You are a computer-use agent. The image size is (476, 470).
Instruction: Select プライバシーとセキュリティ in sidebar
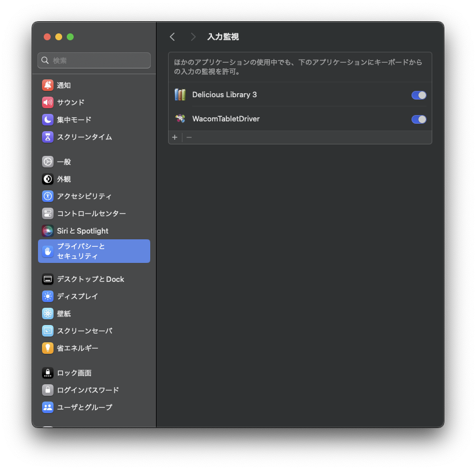tap(94, 251)
